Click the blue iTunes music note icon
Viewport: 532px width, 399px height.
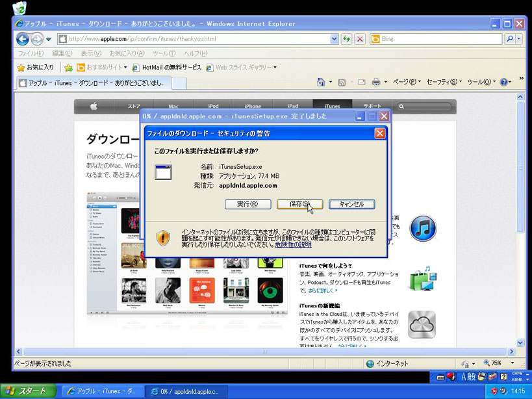[x=423, y=228]
